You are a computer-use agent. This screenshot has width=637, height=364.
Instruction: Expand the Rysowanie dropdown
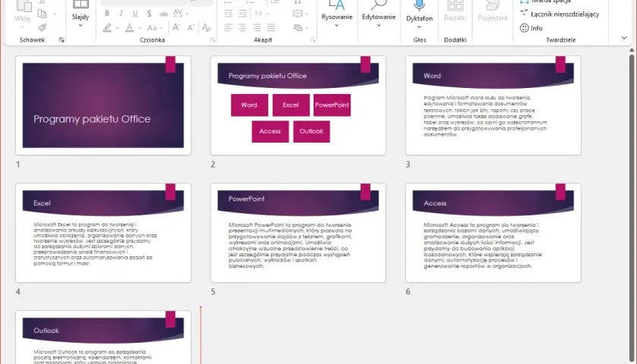[x=337, y=26]
